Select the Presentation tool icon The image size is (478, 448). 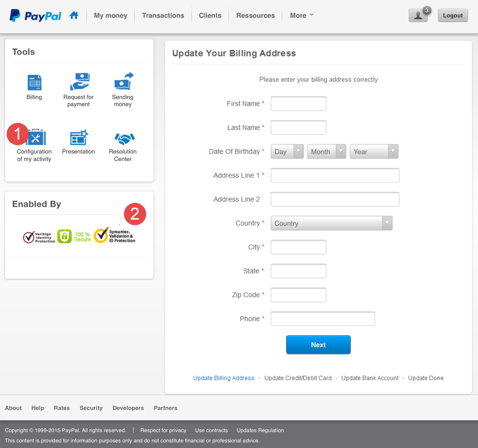coord(79,138)
